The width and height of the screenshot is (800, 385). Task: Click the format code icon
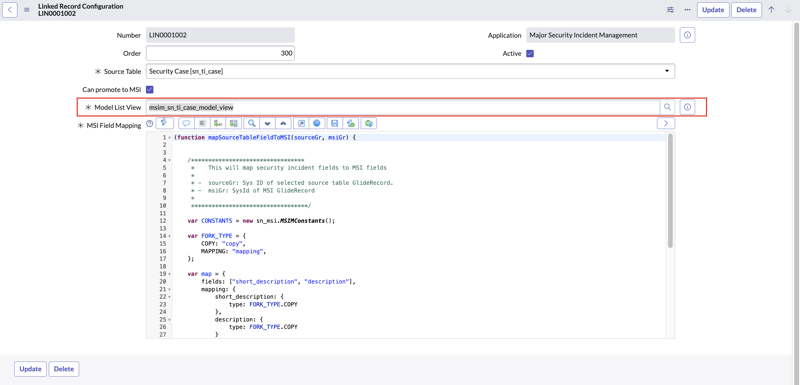202,123
